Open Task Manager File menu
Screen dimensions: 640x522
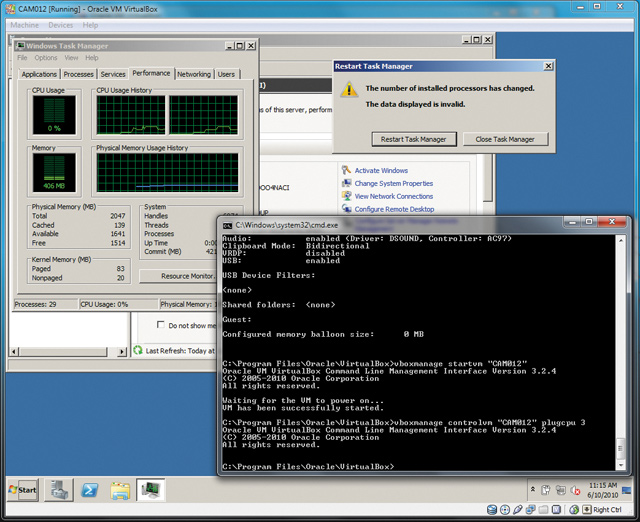pos(22,58)
